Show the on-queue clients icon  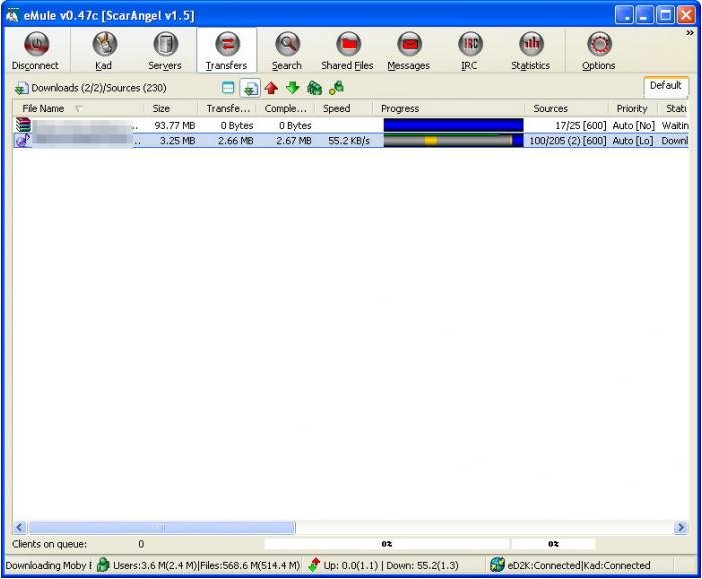pos(315,88)
